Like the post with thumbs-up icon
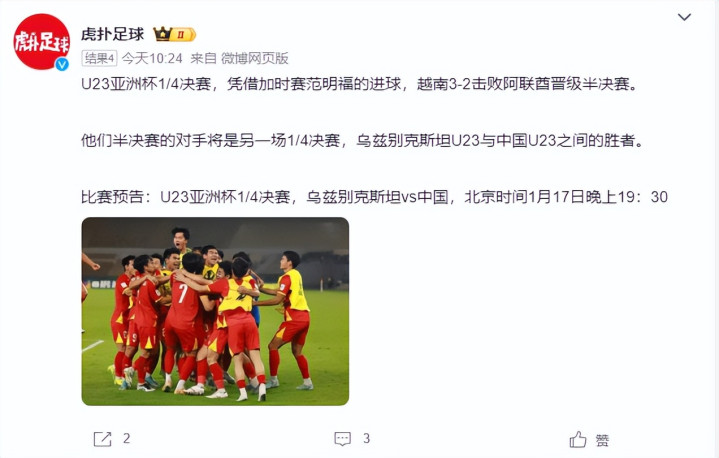Viewport: 719px width, 458px height. 578,439
